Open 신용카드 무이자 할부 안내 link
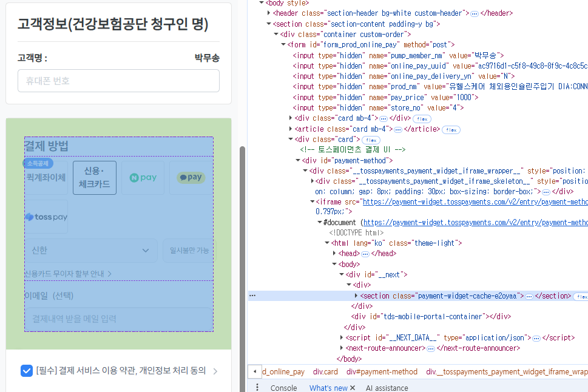The width and height of the screenshot is (588, 392). point(68,274)
